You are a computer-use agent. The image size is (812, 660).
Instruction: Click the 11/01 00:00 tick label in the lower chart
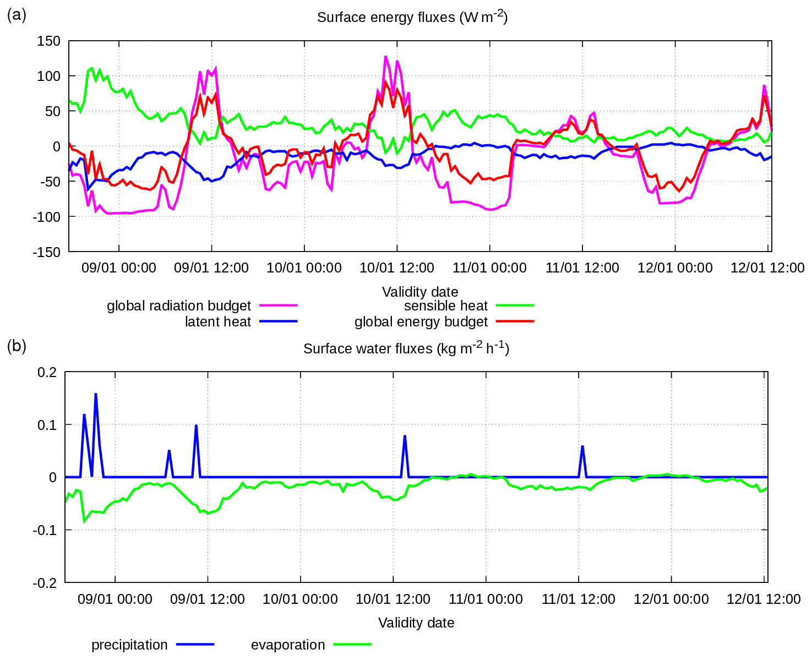[x=486, y=599]
